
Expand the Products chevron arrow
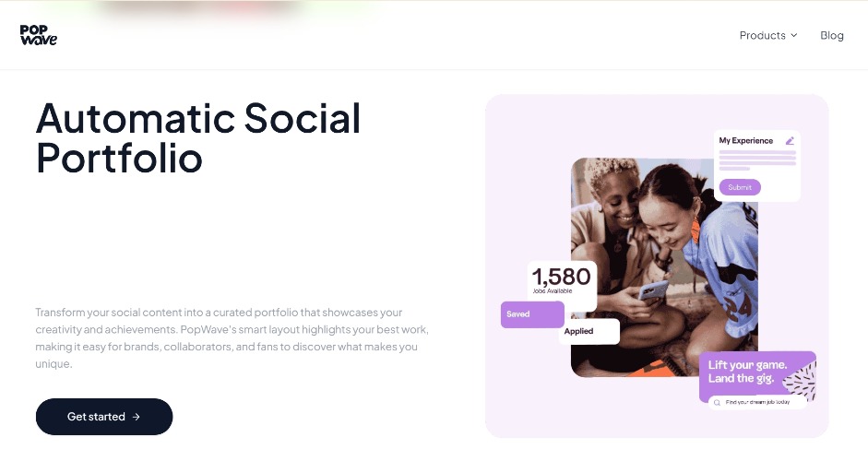click(x=794, y=36)
